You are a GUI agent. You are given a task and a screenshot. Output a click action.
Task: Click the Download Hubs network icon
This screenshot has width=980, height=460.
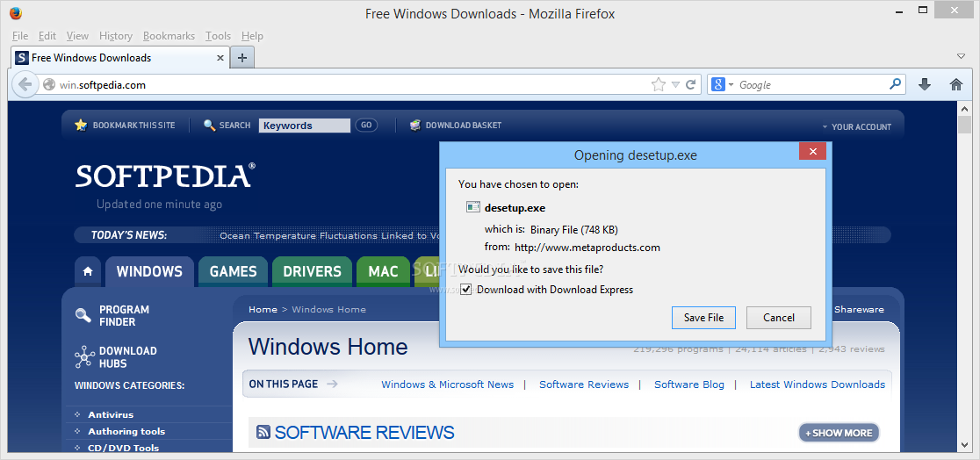point(84,357)
